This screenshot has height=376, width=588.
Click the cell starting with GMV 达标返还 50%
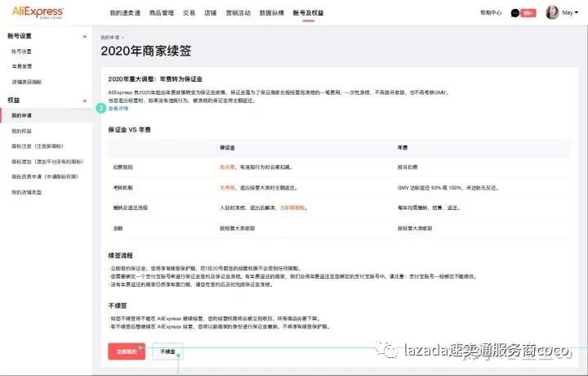pos(448,188)
